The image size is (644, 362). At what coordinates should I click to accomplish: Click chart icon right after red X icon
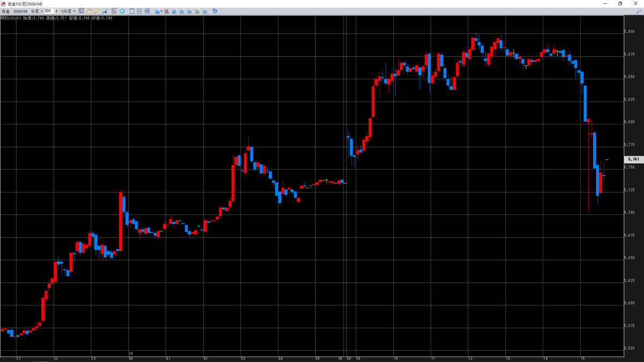174,11
